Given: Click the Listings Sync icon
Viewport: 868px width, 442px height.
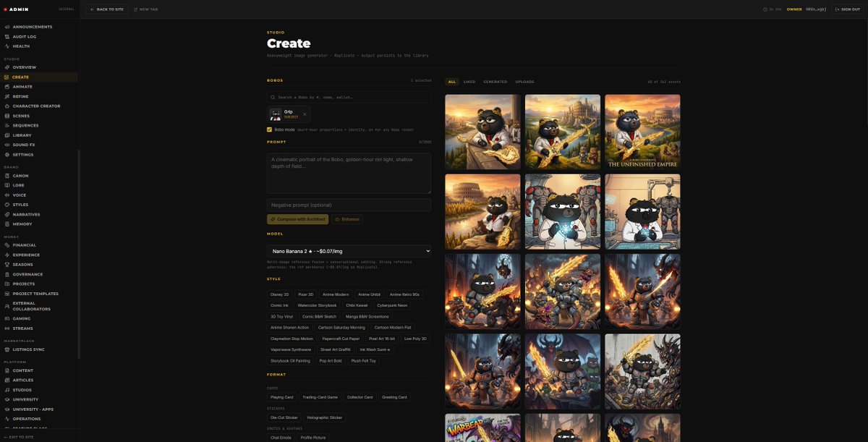Looking at the screenshot, I should (x=7, y=349).
